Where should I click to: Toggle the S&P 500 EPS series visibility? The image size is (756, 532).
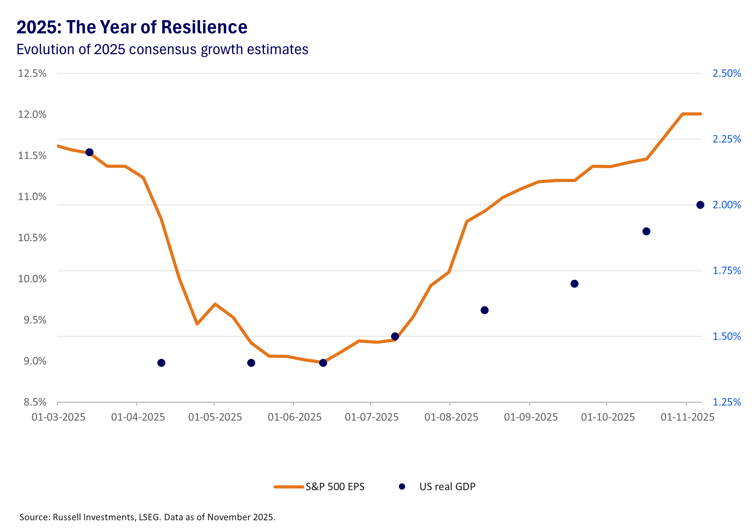click(336, 486)
